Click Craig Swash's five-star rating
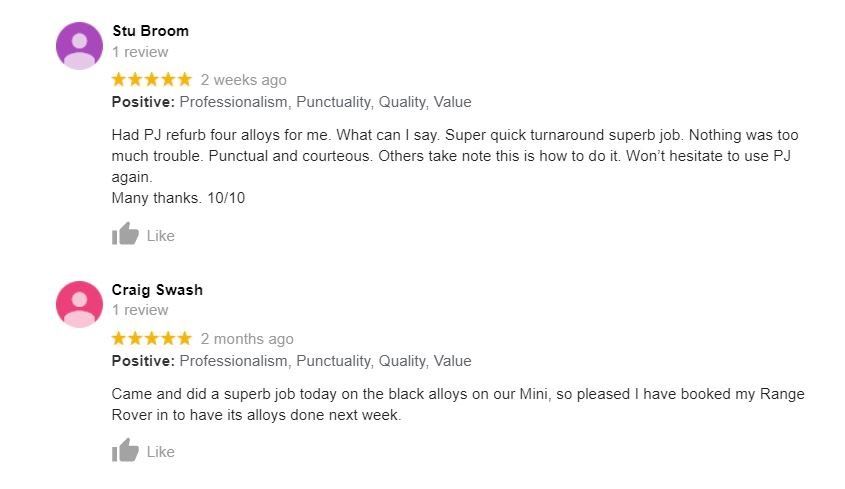The height and width of the screenshot is (489, 845). point(151,339)
